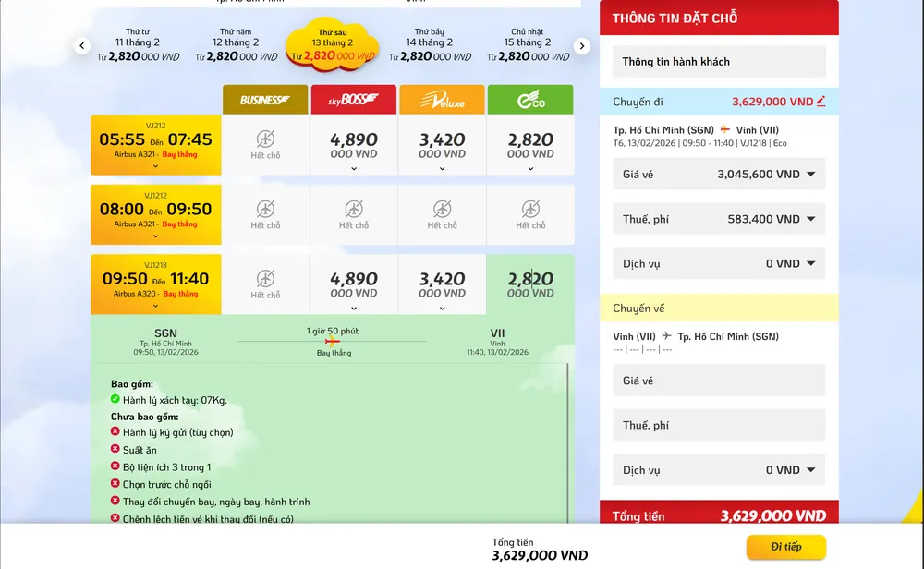Viewport: 924px width, 569px height.
Task: Click sold-out Deluxe icon for 08:00 flight
Action: click(442, 209)
